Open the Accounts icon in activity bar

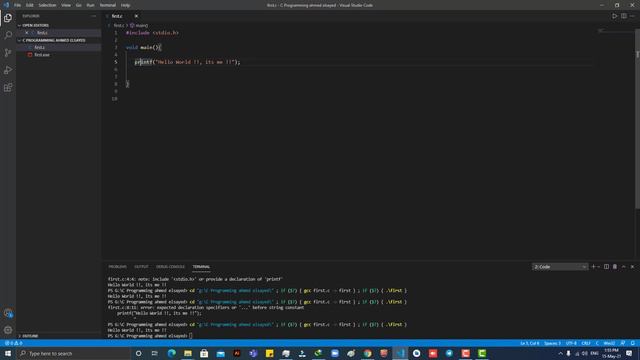(x=8, y=313)
